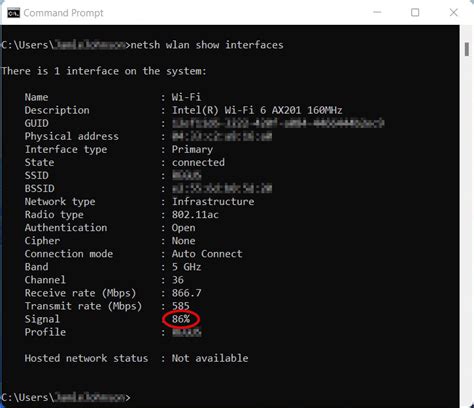Click the Infrastructure network type value
The width and height of the screenshot is (474, 408).
(x=213, y=201)
